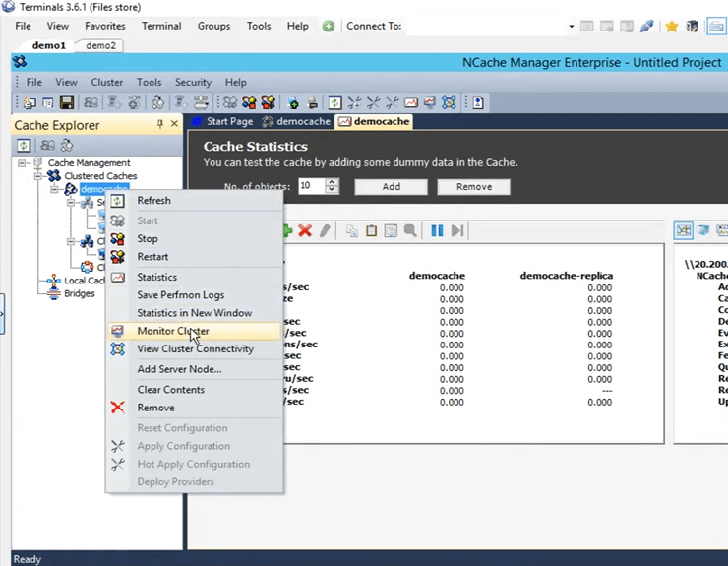Toggle the histogram view button
728x566 pixels.
coord(703,230)
